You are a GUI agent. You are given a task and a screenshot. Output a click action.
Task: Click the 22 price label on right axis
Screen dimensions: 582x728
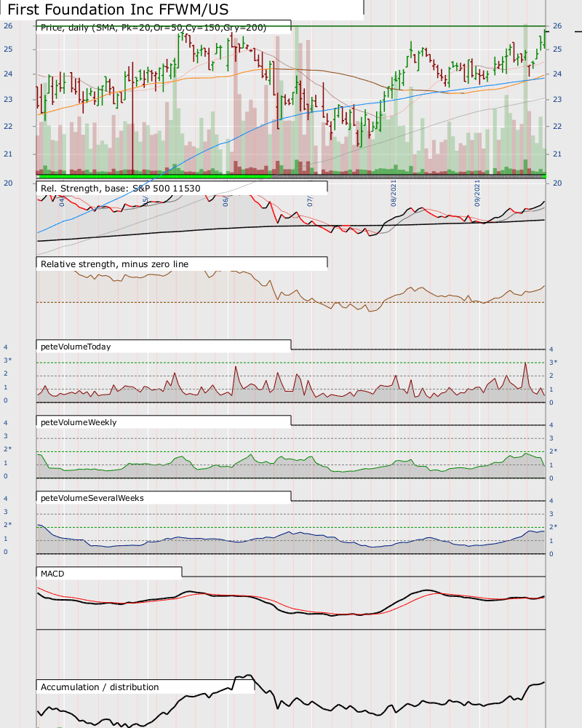pyautogui.click(x=557, y=126)
